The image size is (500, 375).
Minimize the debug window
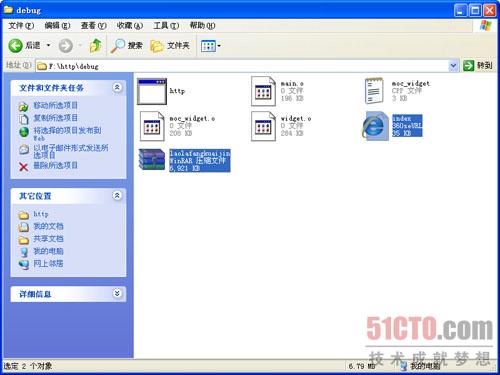click(461, 11)
